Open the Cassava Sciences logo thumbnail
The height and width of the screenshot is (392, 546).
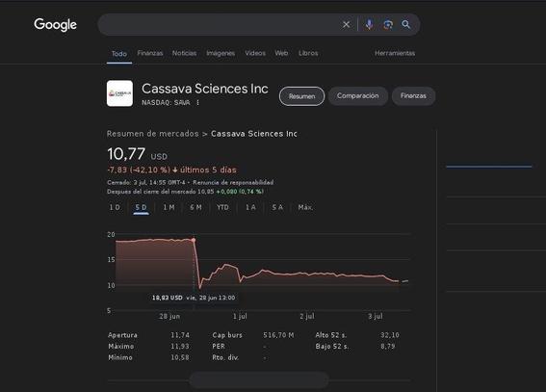tap(119, 93)
